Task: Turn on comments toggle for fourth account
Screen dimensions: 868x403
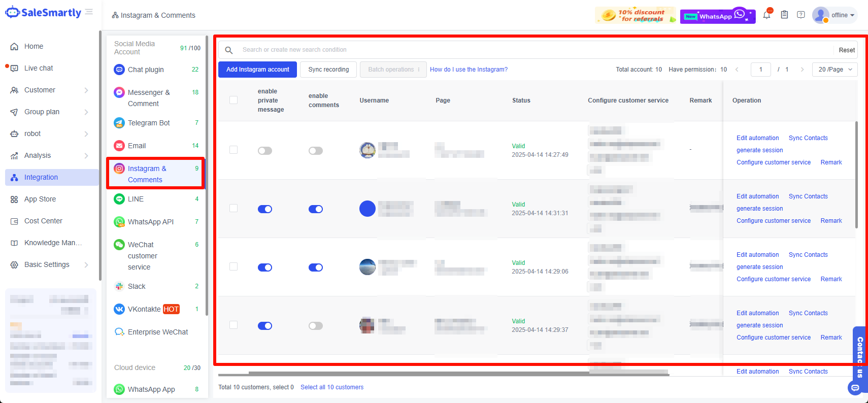Action: click(316, 326)
